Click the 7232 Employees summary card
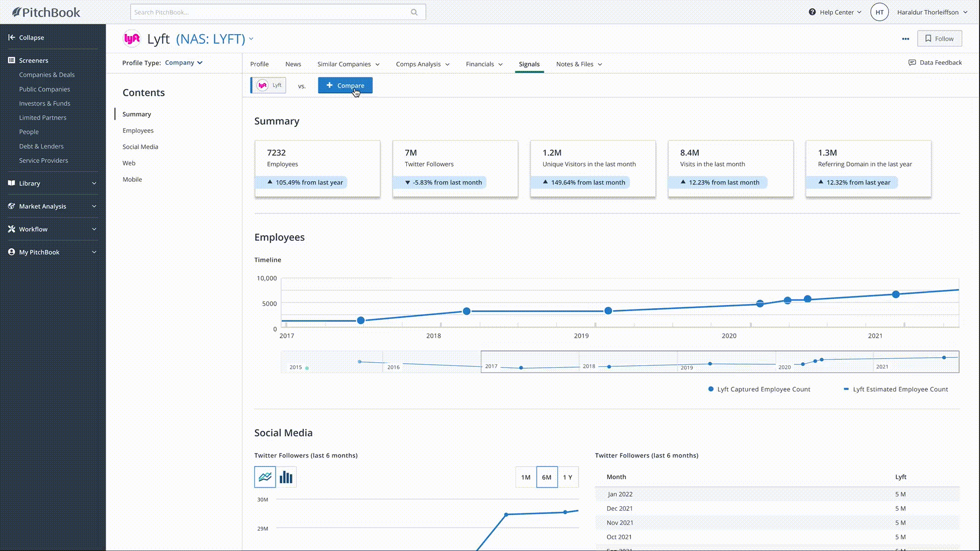980x551 pixels. coord(317,169)
